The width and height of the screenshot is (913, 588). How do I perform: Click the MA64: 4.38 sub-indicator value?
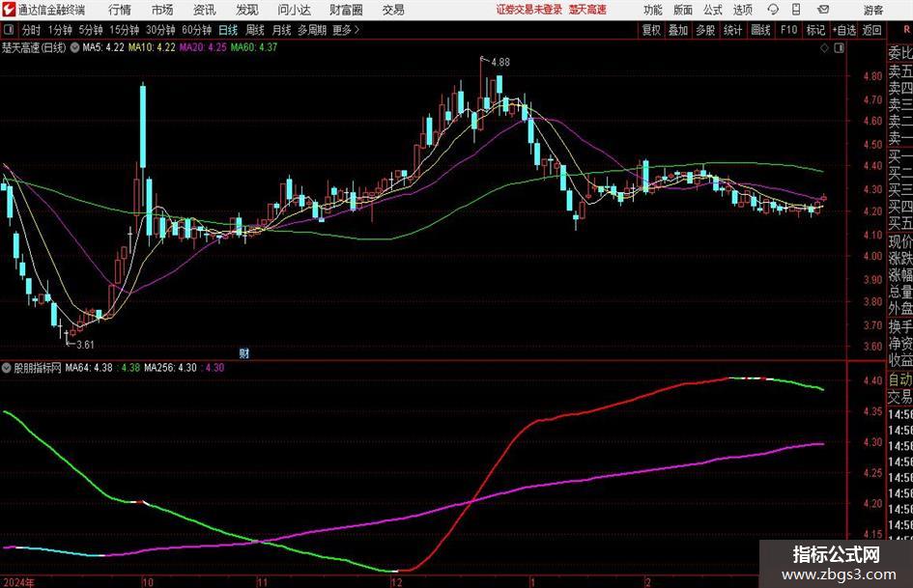point(89,368)
